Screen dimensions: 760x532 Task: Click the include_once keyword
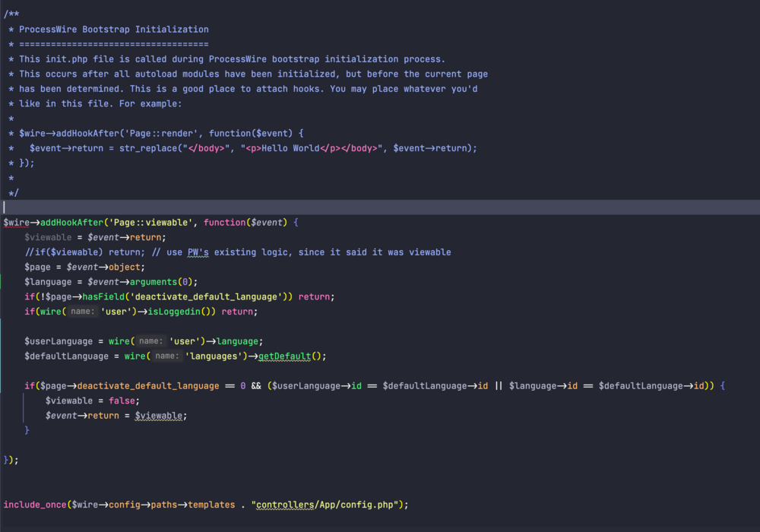(35, 504)
